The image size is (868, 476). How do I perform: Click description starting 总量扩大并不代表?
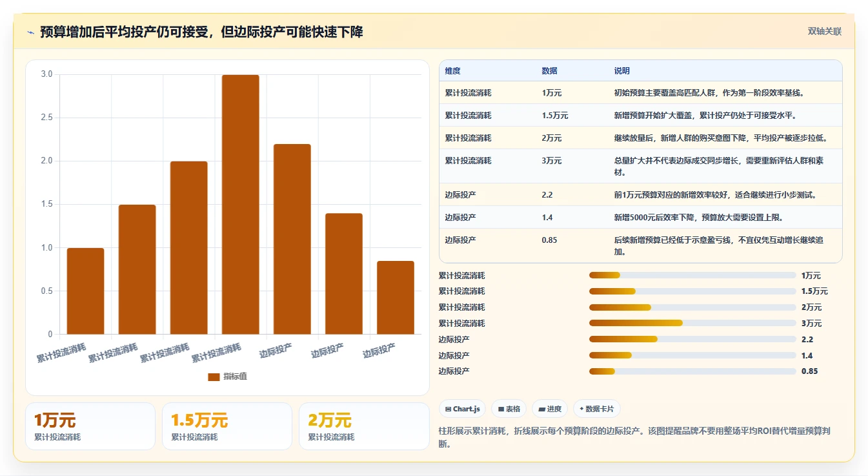coord(719,166)
